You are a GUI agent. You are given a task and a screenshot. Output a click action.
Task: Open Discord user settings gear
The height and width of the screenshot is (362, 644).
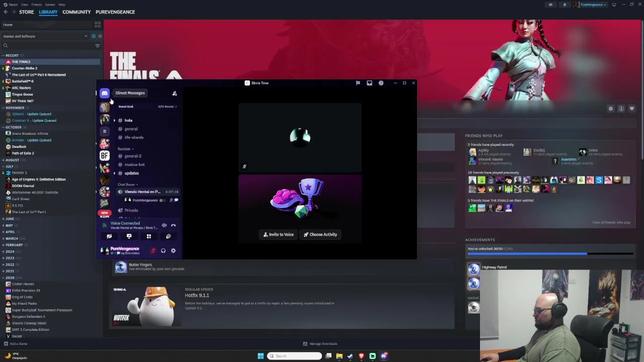(173, 250)
